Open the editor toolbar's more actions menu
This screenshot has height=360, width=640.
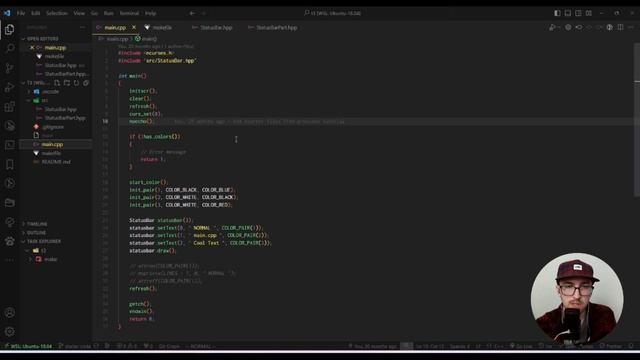[x=631, y=27]
